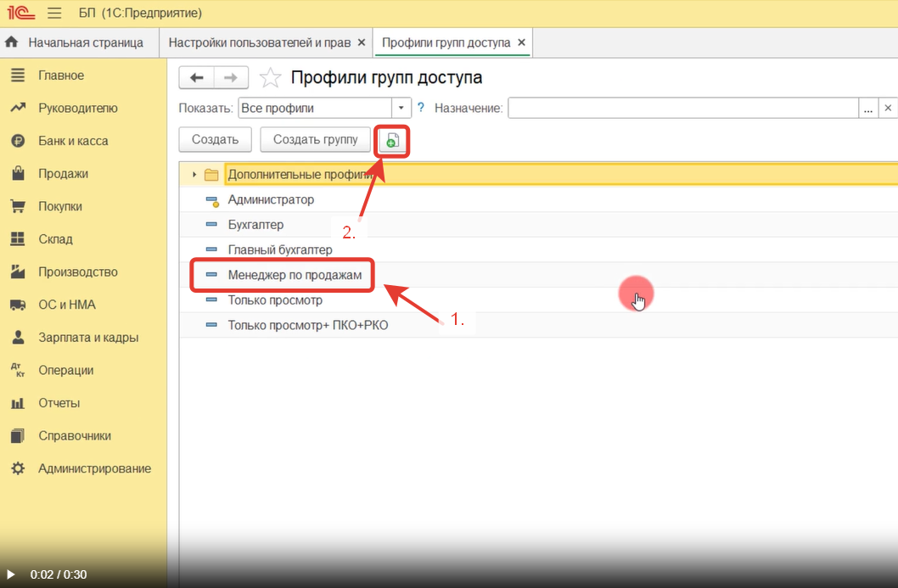
Task: Play the video with play button
Action: (11, 574)
